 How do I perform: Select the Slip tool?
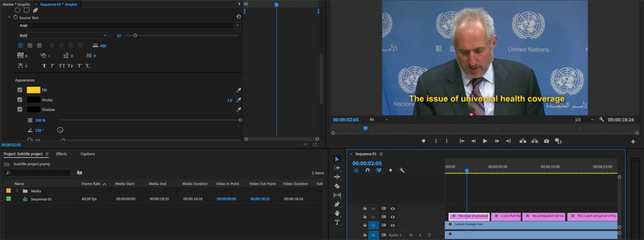pyautogui.click(x=337, y=195)
